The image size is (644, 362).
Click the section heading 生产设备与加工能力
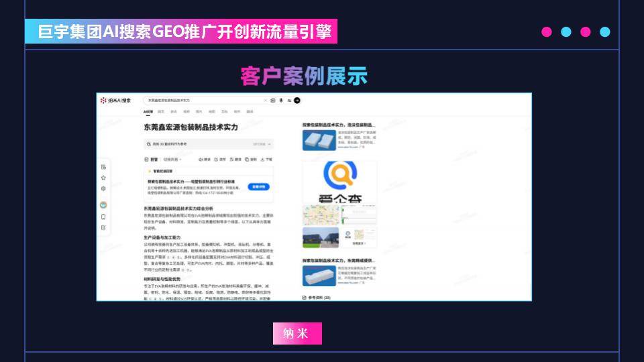162,237
